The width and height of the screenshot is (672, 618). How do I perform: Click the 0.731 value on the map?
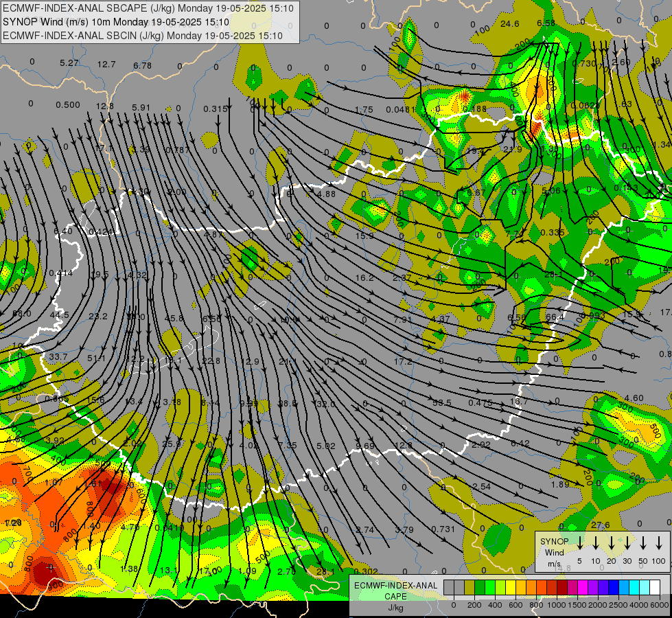click(x=443, y=529)
